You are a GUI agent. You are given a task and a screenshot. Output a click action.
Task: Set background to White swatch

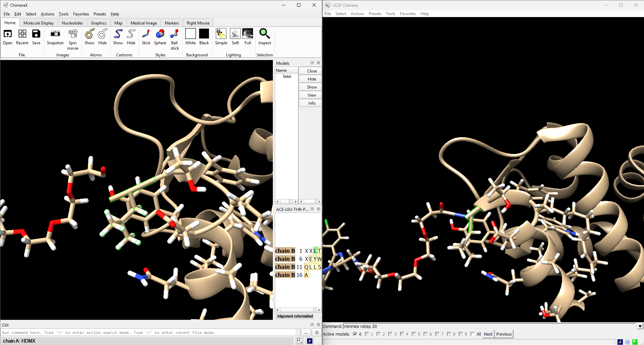pyautogui.click(x=190, y=34)
